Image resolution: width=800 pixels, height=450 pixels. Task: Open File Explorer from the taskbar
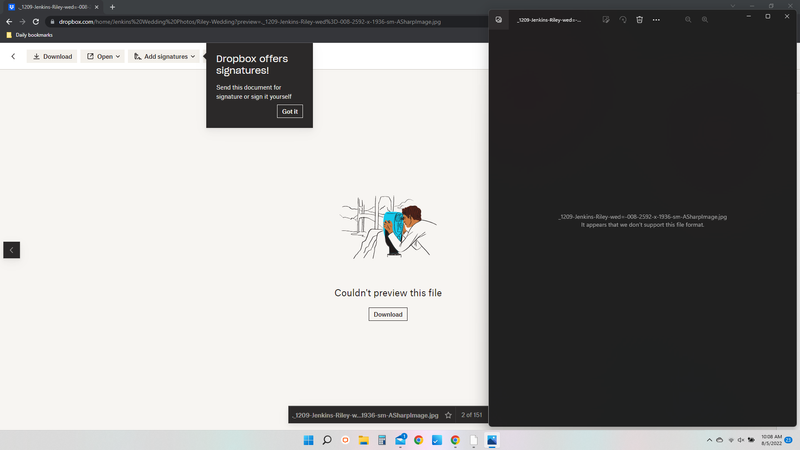[363, 440]
